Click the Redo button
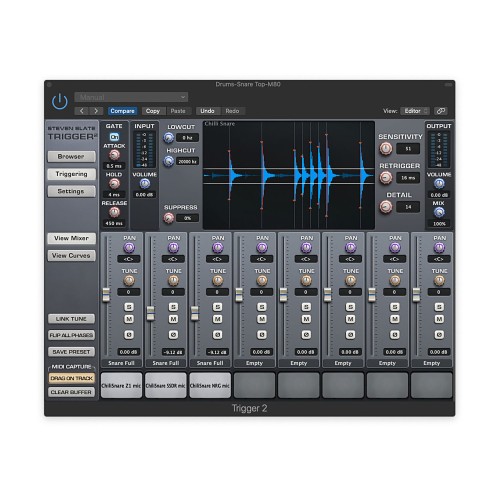 tap(232, 111)
